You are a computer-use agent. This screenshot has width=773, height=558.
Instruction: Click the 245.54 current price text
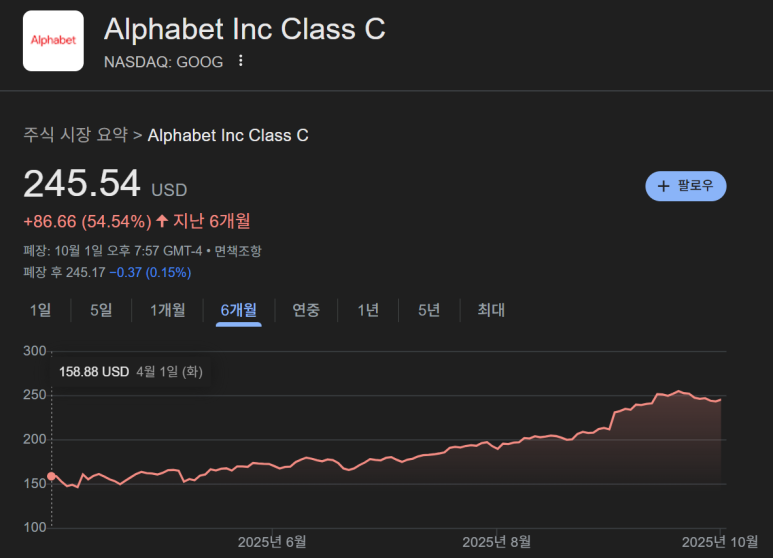82,184
